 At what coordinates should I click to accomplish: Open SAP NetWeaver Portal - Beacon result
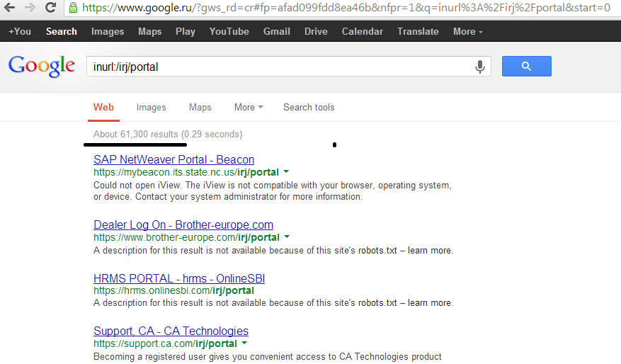pyautogui.click(x=174, y=159)
